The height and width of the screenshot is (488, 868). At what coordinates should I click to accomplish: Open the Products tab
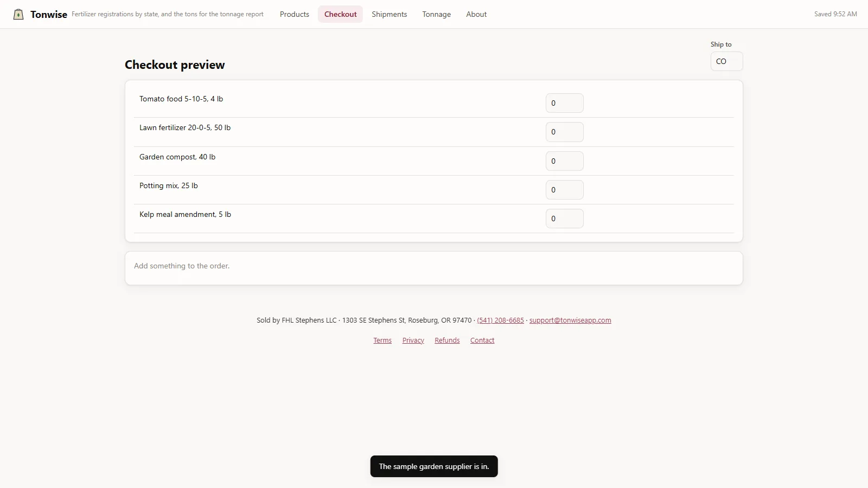coord(295,14)
